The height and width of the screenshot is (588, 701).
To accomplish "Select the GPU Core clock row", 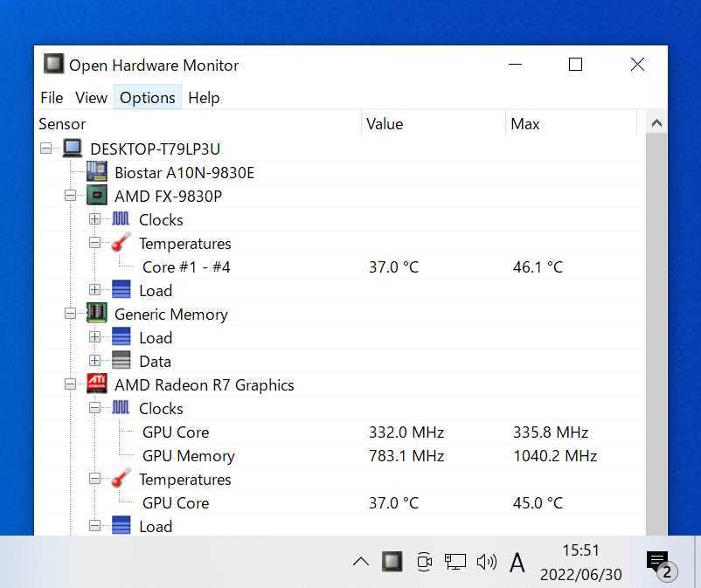I will tap(340, 432).
